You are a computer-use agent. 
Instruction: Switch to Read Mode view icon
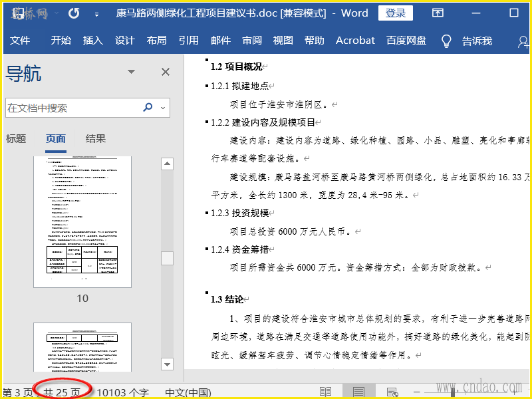[325, 392]
